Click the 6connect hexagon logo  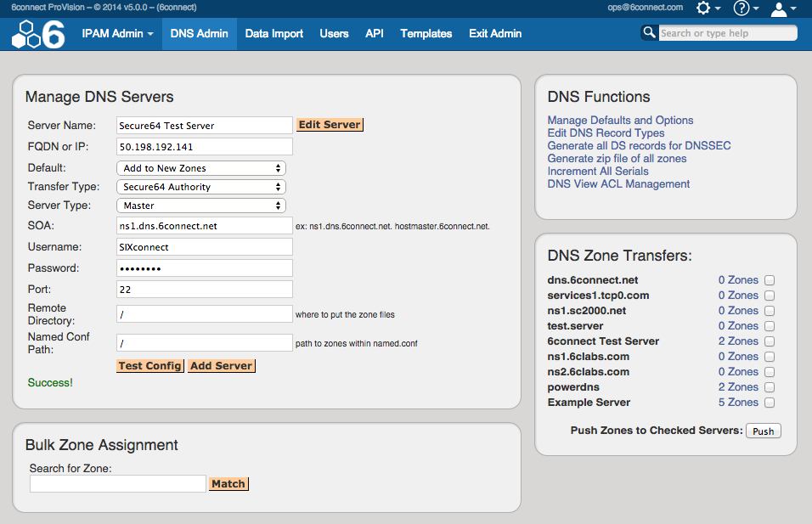[x=38, y=34]
